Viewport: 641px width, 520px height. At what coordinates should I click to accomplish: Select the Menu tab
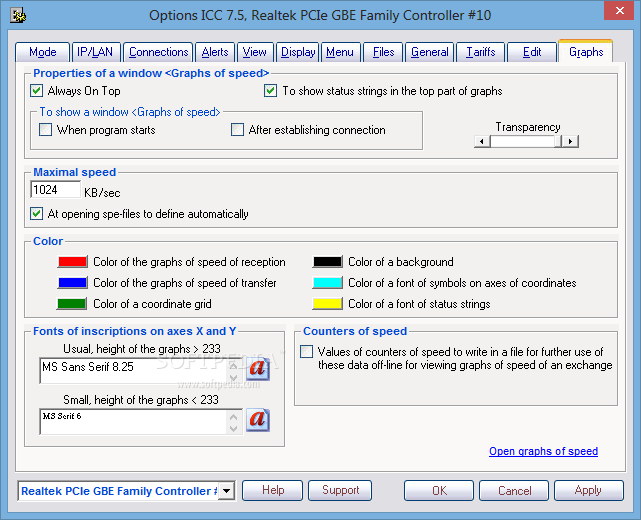point(340,52)
